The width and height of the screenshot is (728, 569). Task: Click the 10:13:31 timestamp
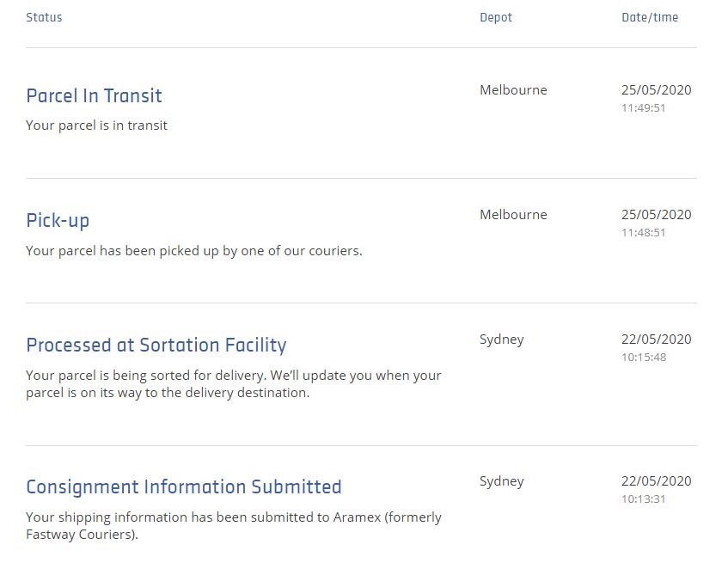pos(643,499)
